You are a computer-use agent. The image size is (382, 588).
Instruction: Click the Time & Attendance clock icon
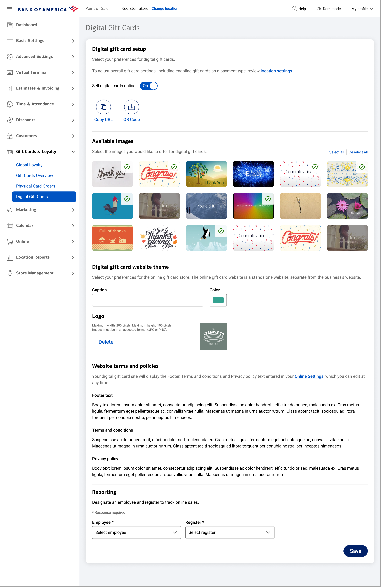[10, 104]
